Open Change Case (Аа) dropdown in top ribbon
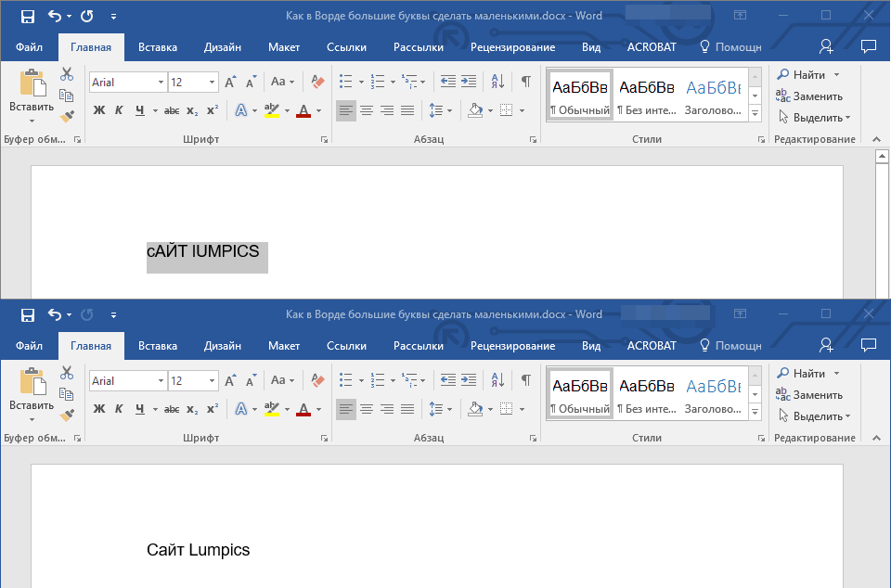891x588 pixels. coord(282,82)
